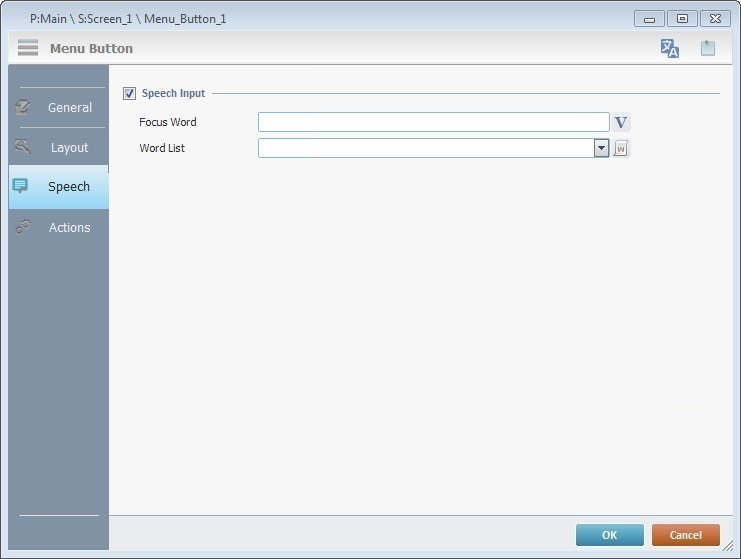The width and height of the screenshot is (741, 559).
Task: Click the translate language icon in header
Action: (x=670, y=48)
